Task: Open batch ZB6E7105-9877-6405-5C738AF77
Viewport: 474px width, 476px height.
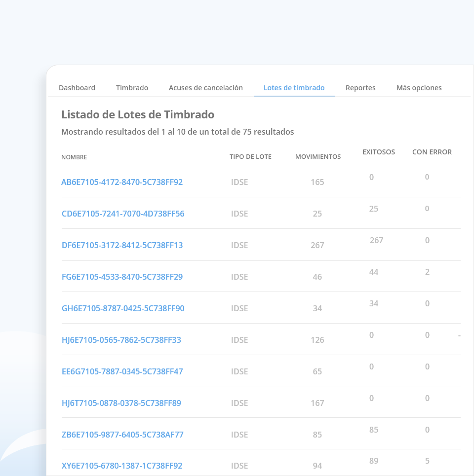Action: tap(122, 435)
